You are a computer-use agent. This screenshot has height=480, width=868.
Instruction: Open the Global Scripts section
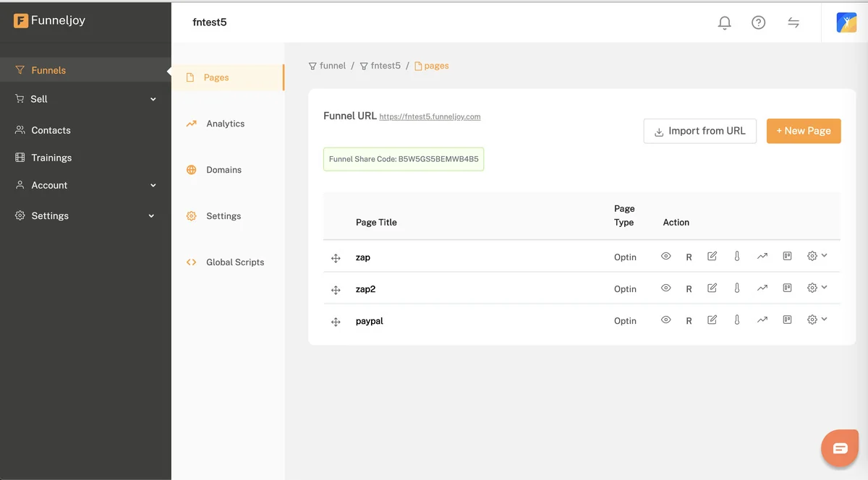234,262
